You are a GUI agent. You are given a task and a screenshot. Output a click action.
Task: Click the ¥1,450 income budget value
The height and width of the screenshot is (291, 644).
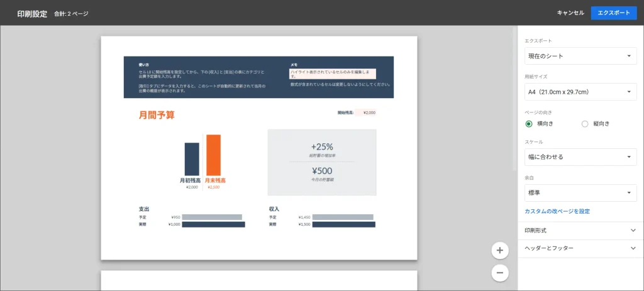click(304, 217)
